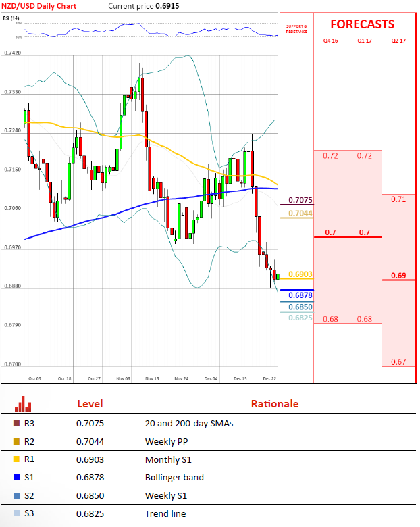Select the Q2 17 forecast column header

(x=398, y=41)
